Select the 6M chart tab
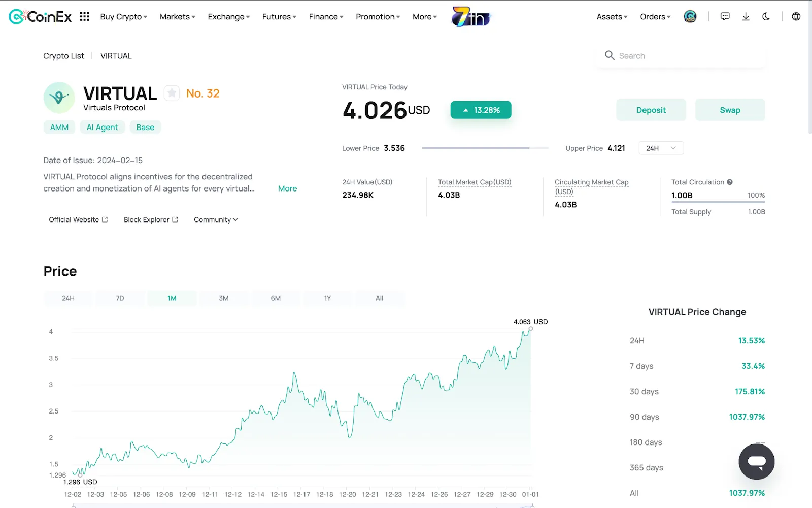This screenshot has width=812, height=508. [276, 298]
